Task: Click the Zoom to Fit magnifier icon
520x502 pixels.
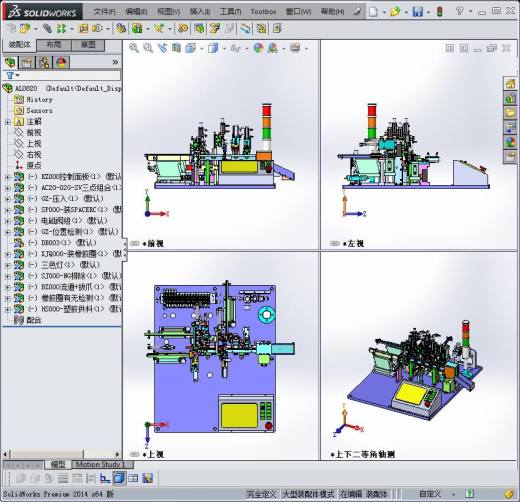Action: pyautogui.click(x=134, y=48)
